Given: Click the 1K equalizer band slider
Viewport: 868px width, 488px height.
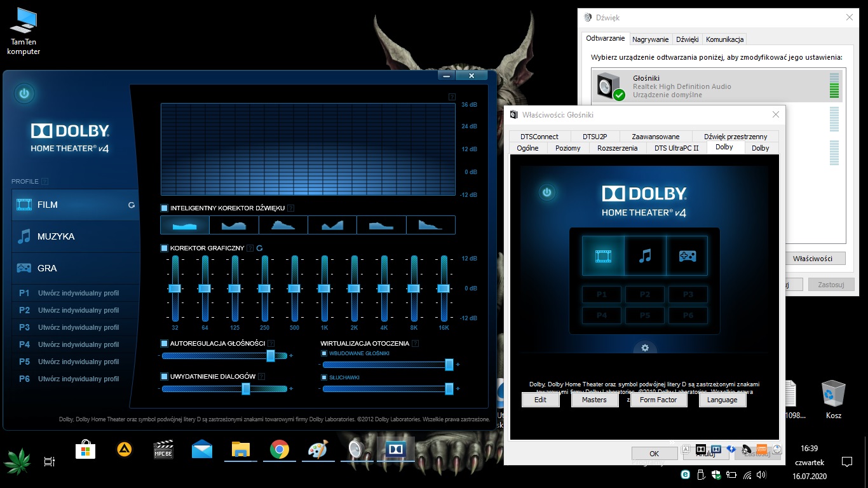Looking at the screenshot, I should pyautogui.click(x=324, y=288).
